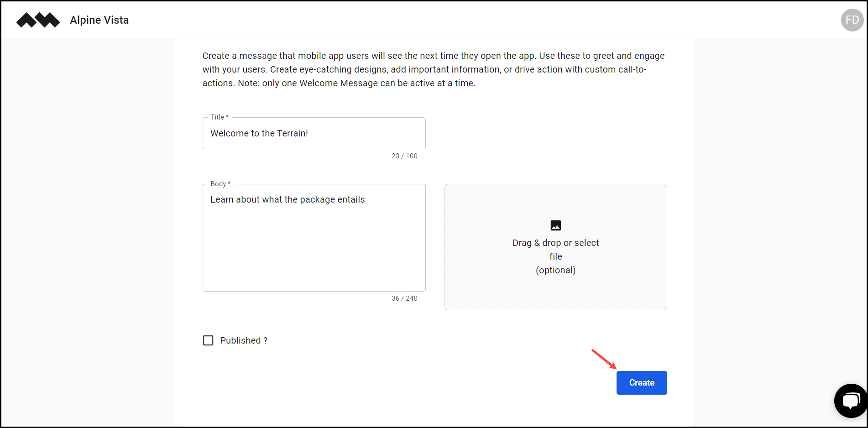Enable the Published checkbox
The height and width of the screenshot is (428, 868).
point(208,340)
